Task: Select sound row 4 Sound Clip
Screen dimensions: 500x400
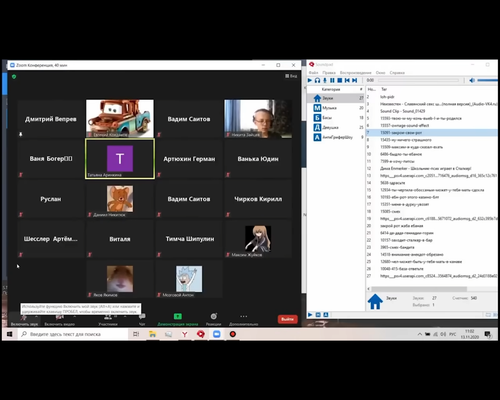Action: click(432, 111)
